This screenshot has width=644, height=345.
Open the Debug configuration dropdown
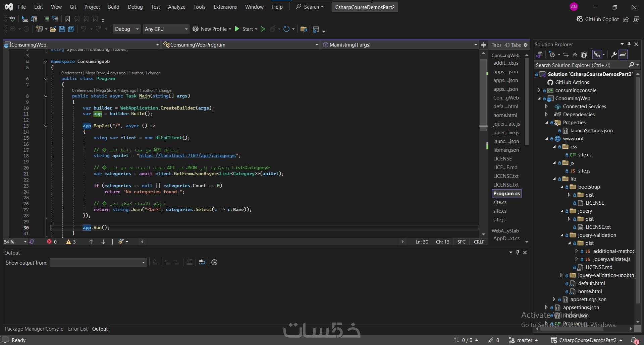click(x=126, y=29)
